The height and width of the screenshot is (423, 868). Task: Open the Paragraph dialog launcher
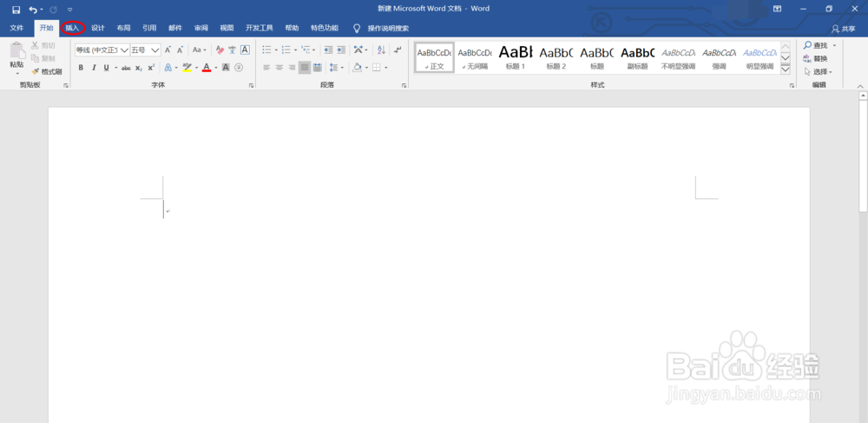coord(404,85)
